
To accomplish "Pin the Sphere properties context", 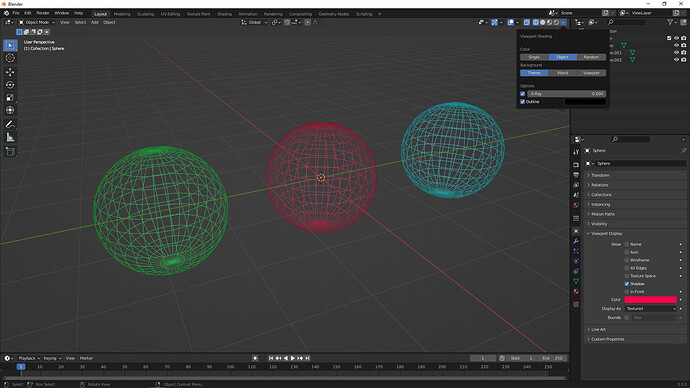I will 683,150.
